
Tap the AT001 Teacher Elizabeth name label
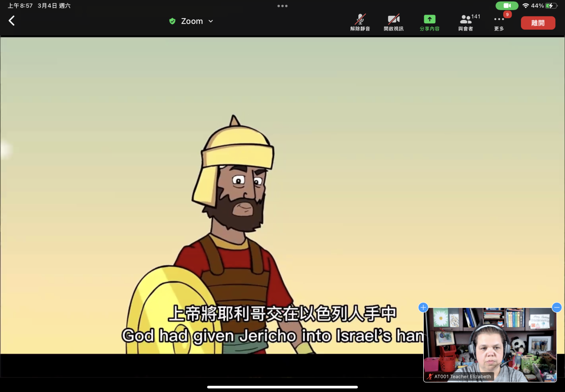459,377
